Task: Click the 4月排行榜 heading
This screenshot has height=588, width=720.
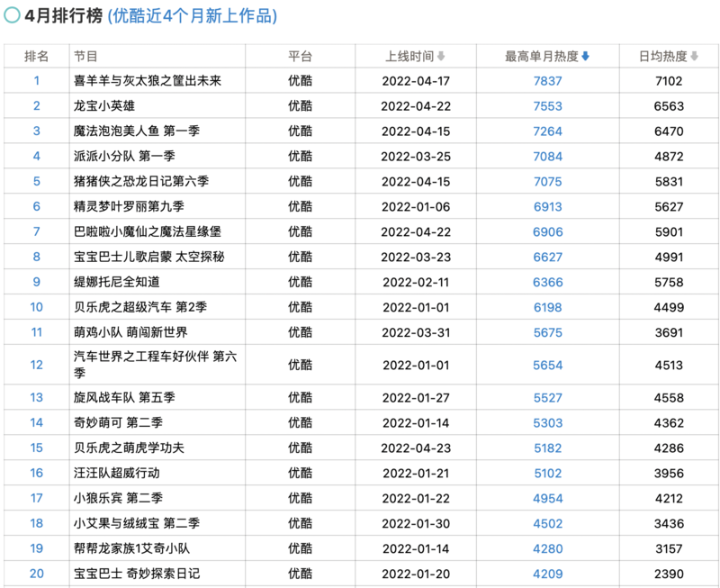Action: [63, 15]
